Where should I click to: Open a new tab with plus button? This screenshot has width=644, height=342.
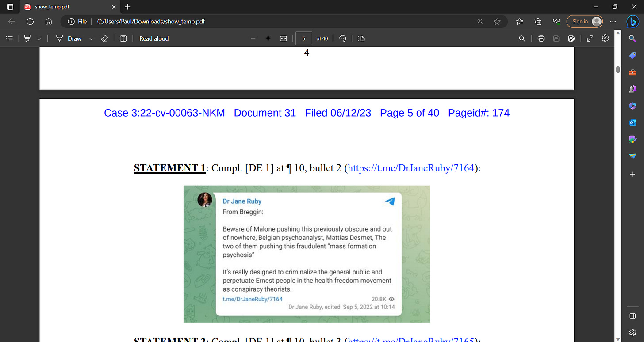tap(128, 7)
